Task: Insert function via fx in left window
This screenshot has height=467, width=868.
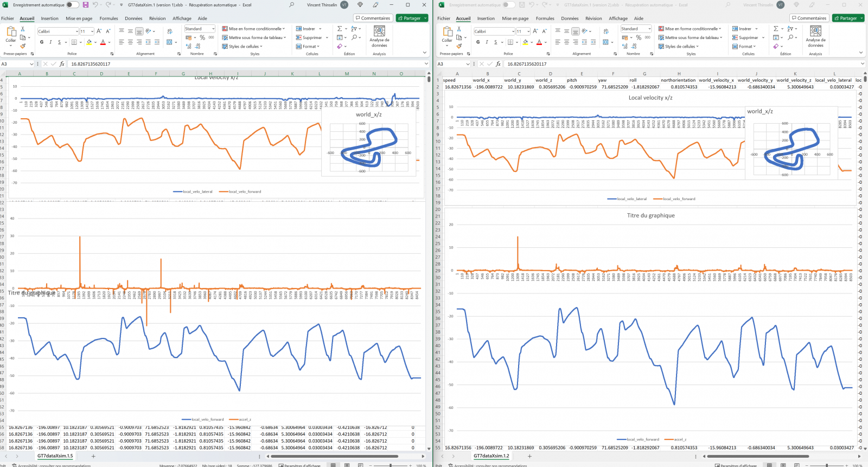Action: 62,64
